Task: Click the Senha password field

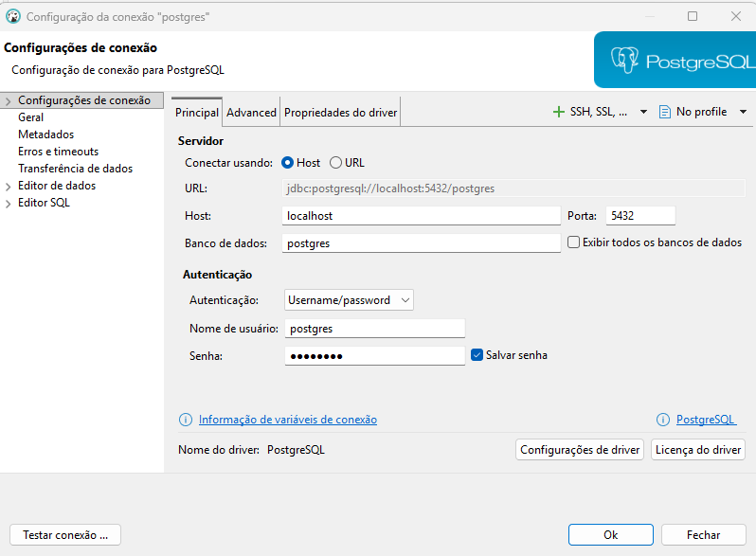Action: pos(374,356)
